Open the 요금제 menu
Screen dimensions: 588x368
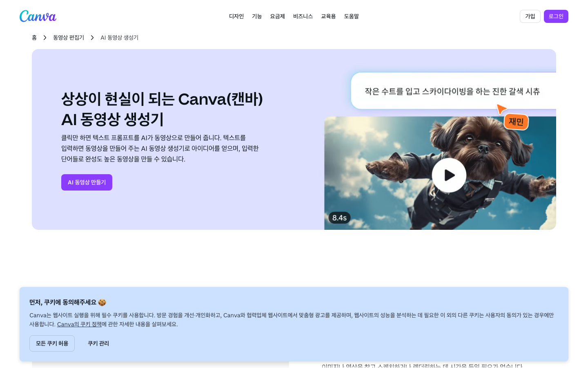coord(277,16)
